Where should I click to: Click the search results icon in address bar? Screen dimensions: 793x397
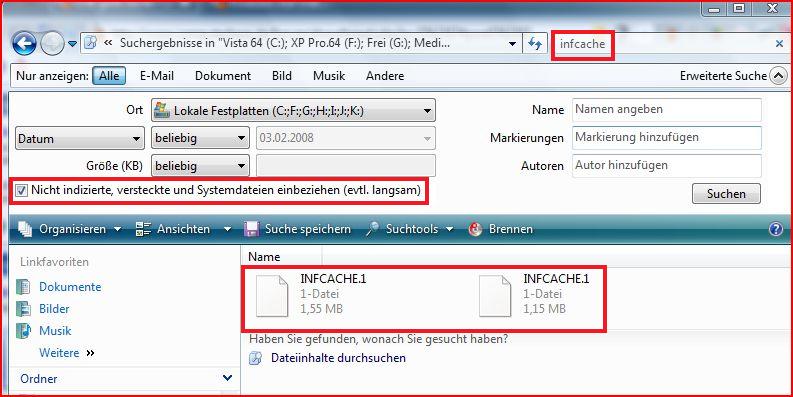tap(90, 43)
